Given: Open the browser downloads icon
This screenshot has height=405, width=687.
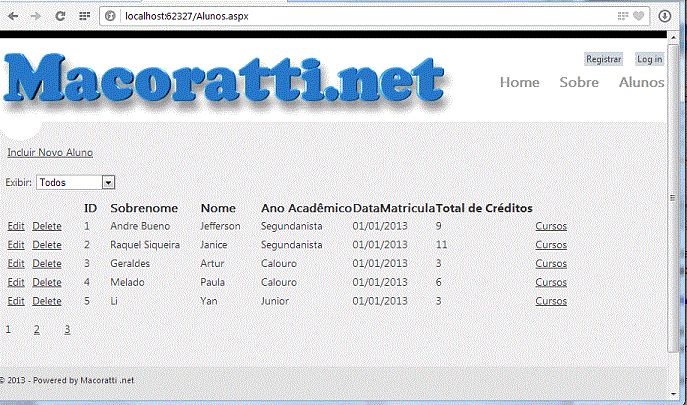Looking at the screenshot, I should point(665,16).
